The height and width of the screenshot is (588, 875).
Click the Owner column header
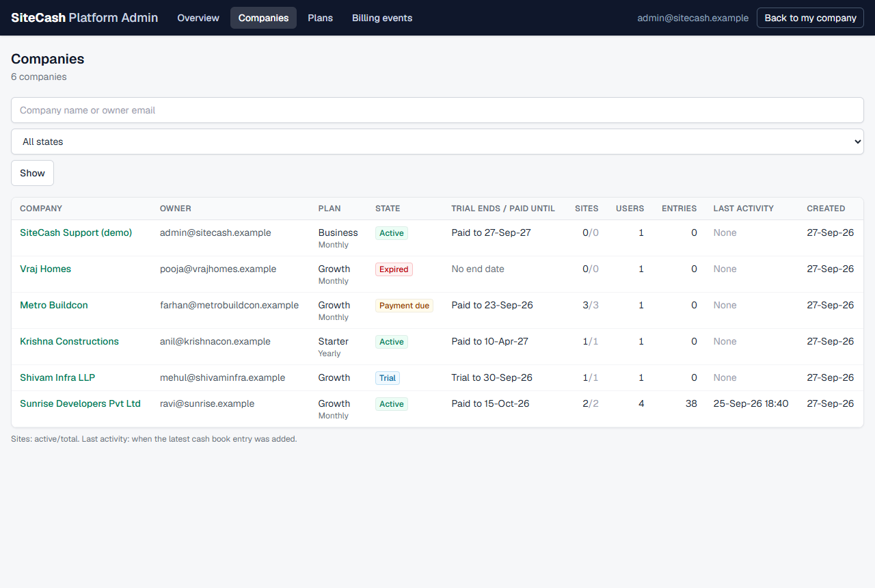pos(176,209)
